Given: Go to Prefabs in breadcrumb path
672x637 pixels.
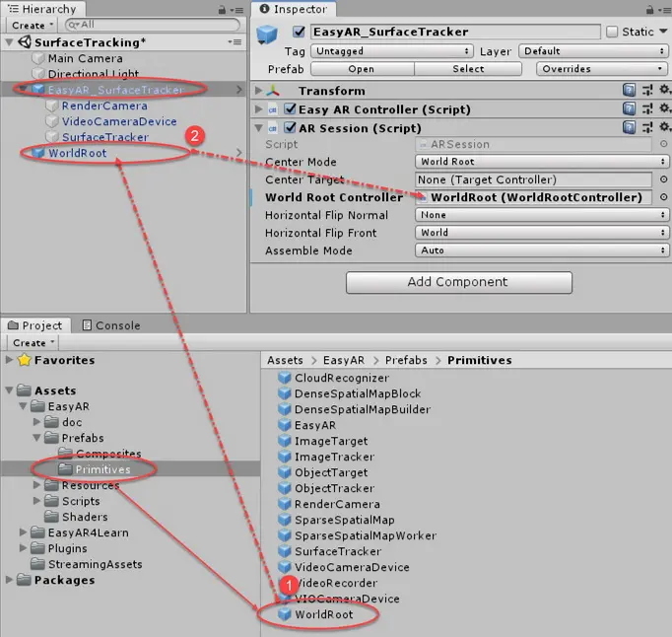Looking at the screenshot, I should tap(406, 360).
